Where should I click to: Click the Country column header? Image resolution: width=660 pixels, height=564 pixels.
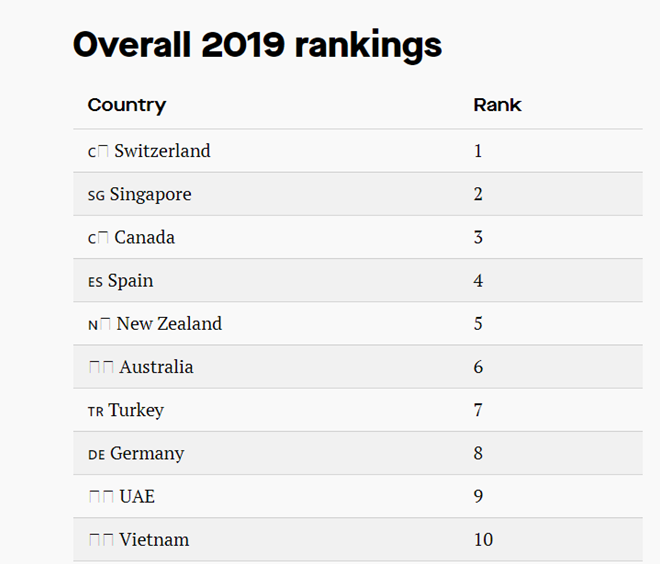[127, 105]
